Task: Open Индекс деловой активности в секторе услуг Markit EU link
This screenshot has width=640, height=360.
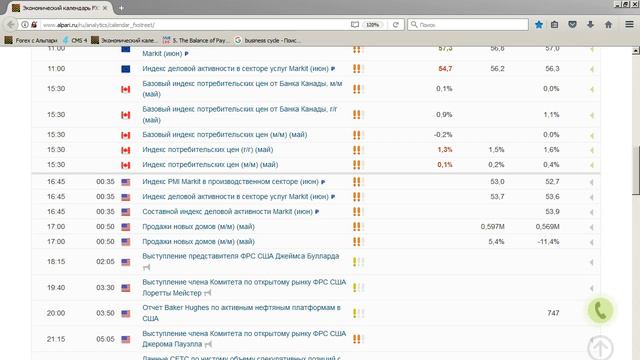Action: pos(236,69)
